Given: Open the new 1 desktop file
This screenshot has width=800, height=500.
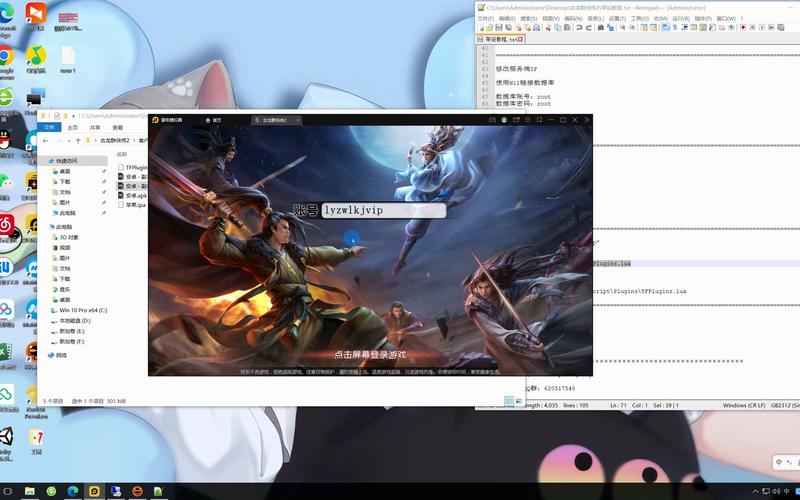Looking at the screenshot, I should pos(68,60).
